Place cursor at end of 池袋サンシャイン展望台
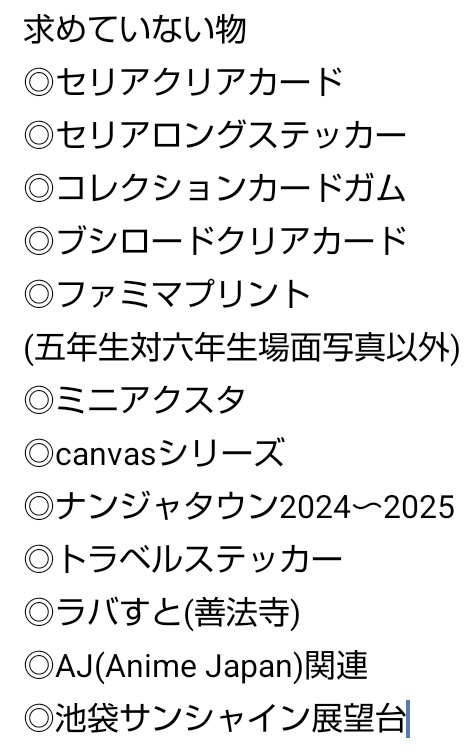Image resolution: width=475 pixels, height=755 pixels. (407, 719)
